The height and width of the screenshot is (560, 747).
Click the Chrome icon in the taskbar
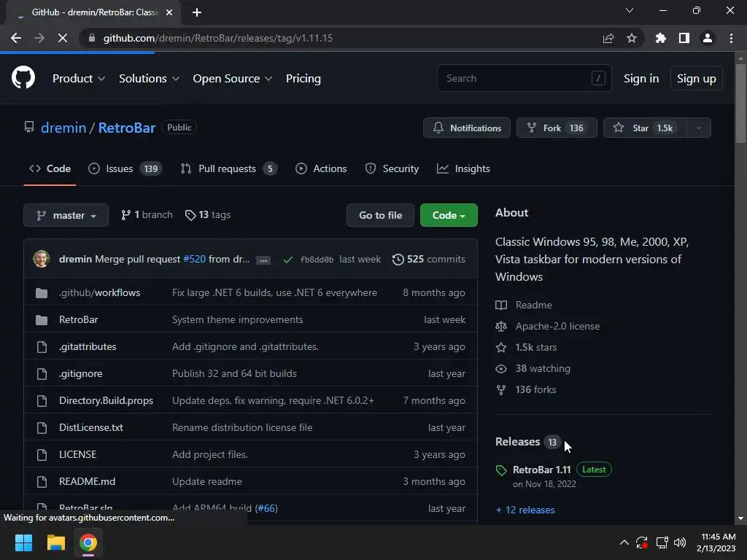pyautogui.click(x=88, y=542)
